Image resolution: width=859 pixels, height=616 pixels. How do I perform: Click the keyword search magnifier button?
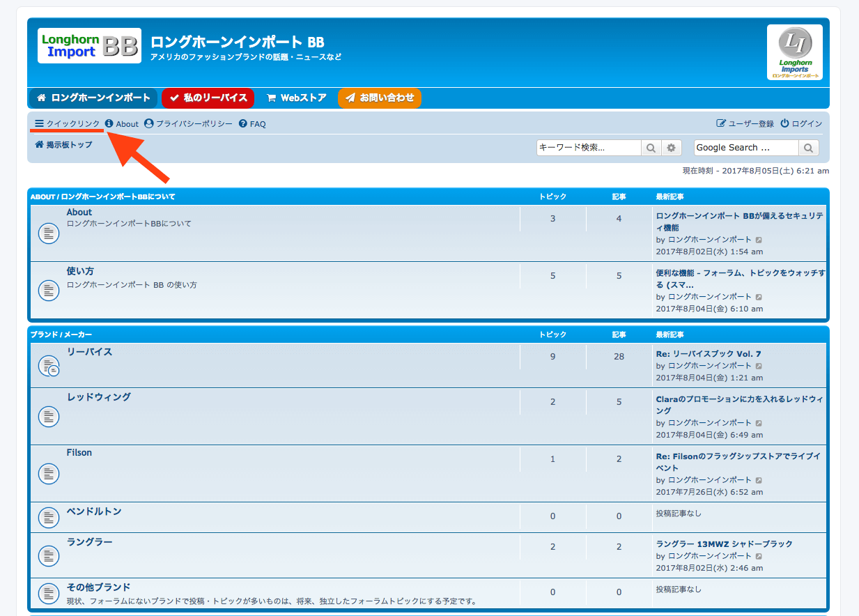(651, 148)
